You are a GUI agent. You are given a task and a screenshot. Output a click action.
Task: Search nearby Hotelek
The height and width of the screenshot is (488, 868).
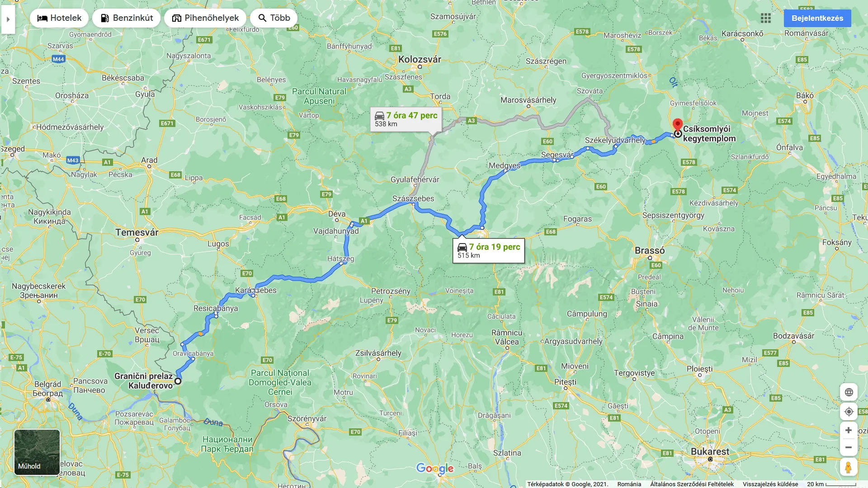59,18
